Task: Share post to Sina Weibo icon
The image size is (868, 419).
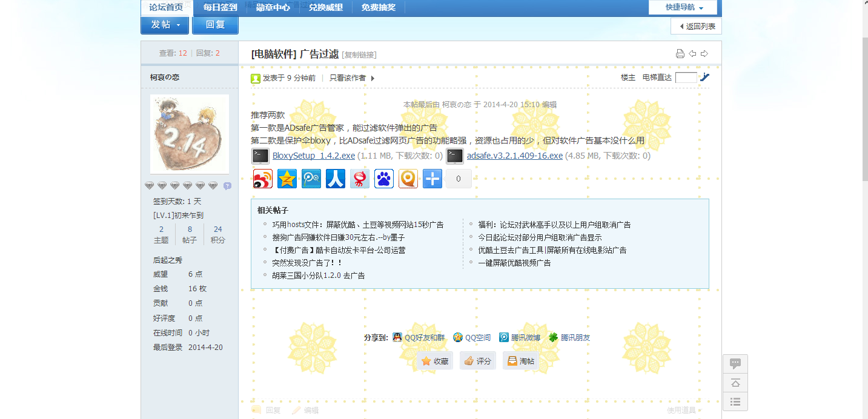Action: (263, 179)
